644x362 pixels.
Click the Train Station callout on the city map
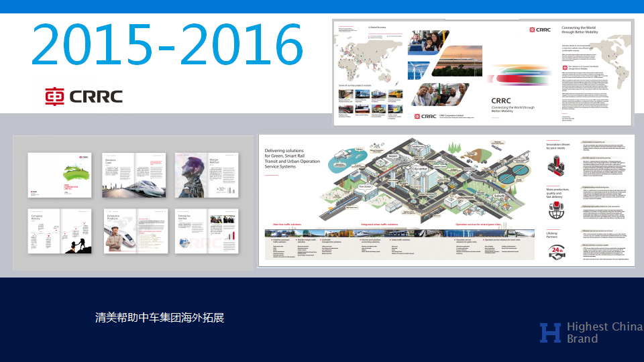364,187
